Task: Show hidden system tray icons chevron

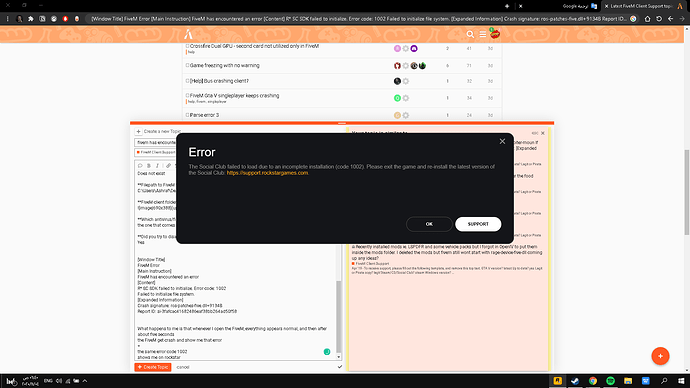Action: pyautogui.click(x=85, y=381)
